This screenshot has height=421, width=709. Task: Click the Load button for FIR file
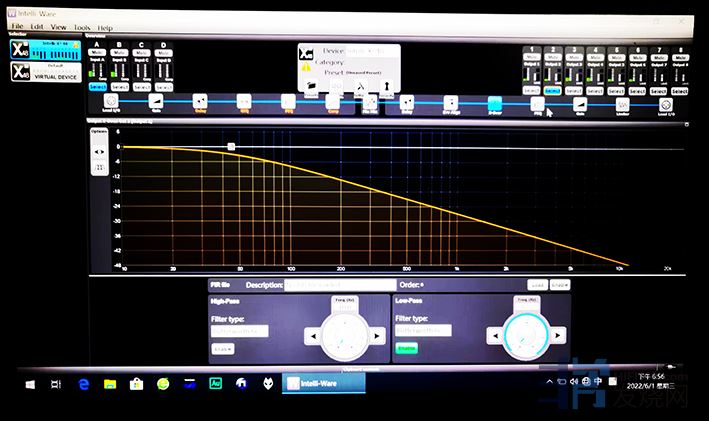[537, 285]
